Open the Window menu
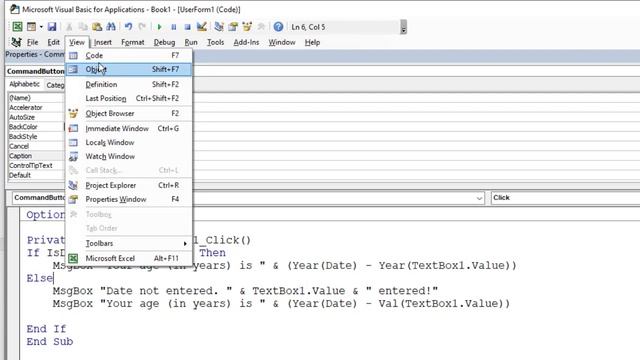 coord(282,42)
